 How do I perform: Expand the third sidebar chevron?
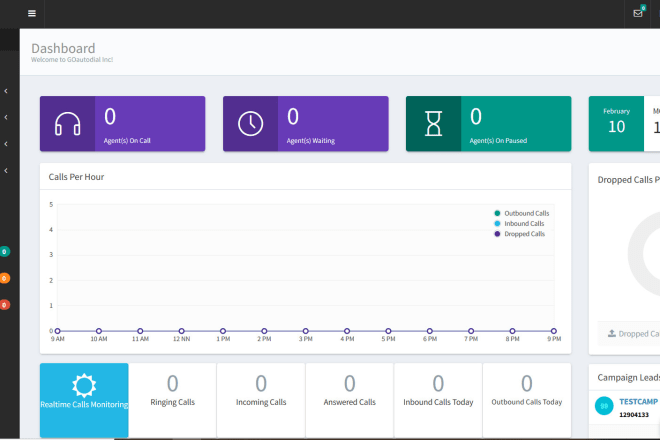pyautogui.click(x=6, y=144)
